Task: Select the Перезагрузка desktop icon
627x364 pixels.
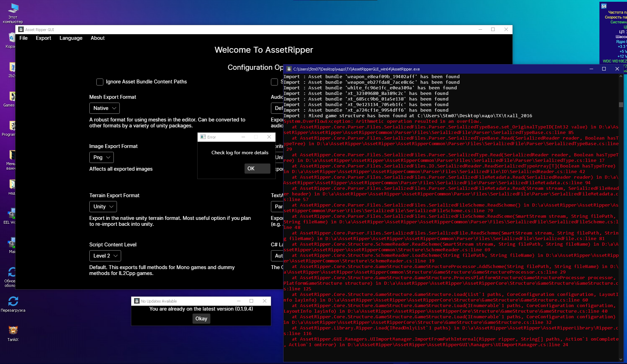Action: pos(13,304)
